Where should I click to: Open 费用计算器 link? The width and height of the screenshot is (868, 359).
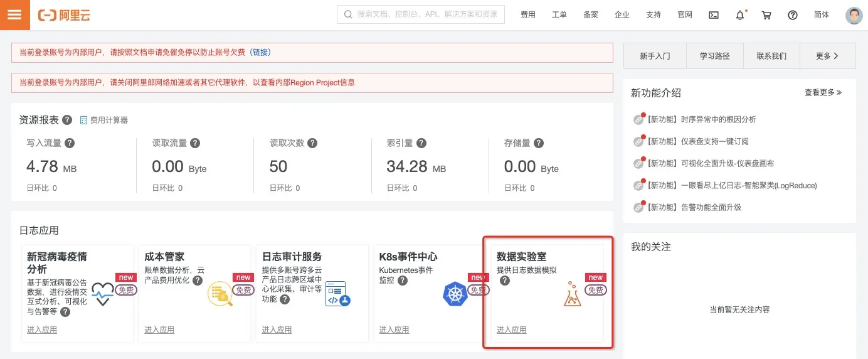click(109, 120)
